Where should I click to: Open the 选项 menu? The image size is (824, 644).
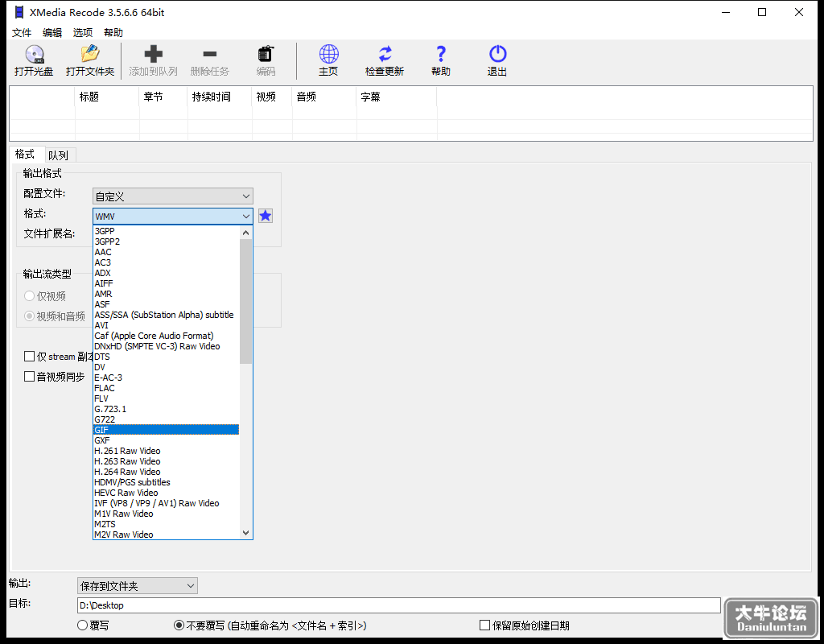(x=83, y=32)
